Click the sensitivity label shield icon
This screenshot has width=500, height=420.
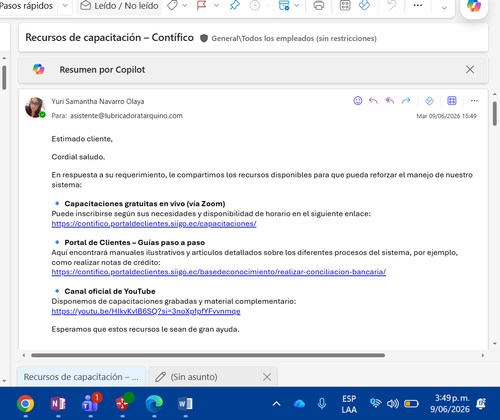coord(204,38)
